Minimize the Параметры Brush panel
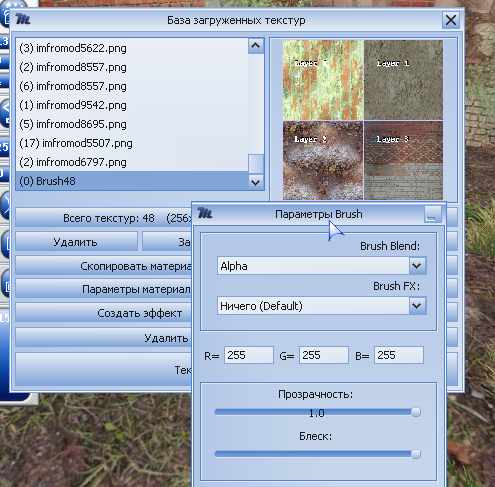 pyautogui.click(x=433, y=214)
